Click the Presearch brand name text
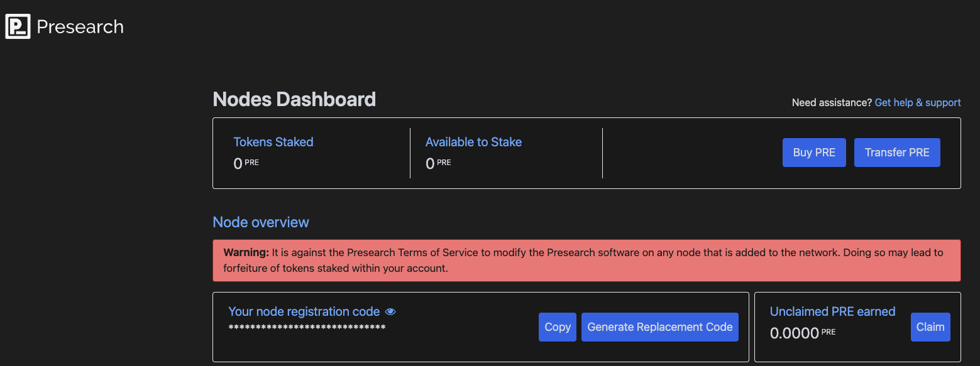980x366 pixels. tap(80, 27)
